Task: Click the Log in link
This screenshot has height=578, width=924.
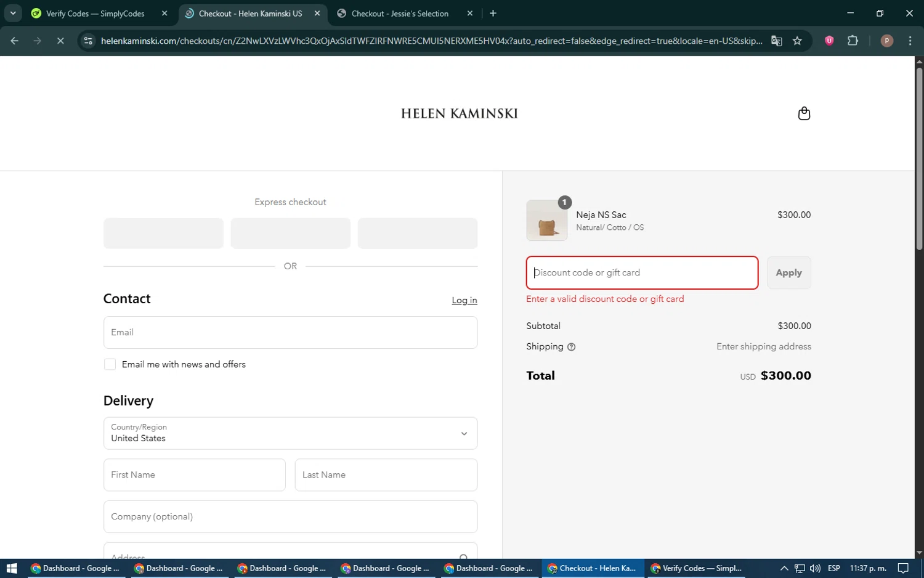Action: [464, 301]
